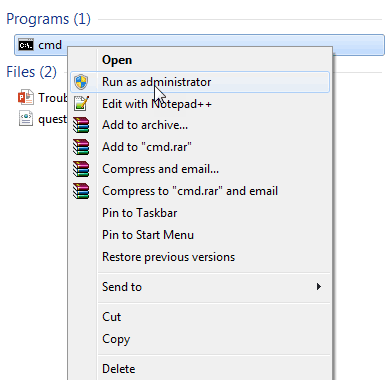Select Copy in the context menu
The width and height of the screenshot is (389, 380).
click(200, 339)
